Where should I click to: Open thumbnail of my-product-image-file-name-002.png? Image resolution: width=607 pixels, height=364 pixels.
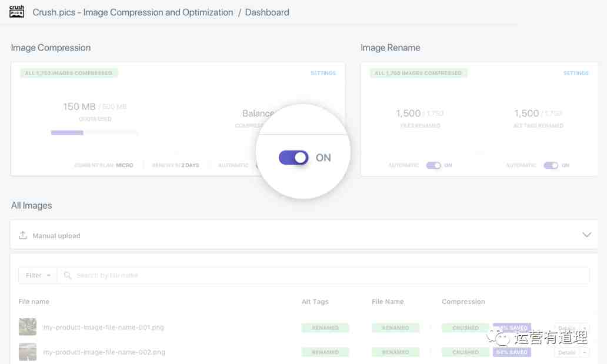[x=27, y=352]
